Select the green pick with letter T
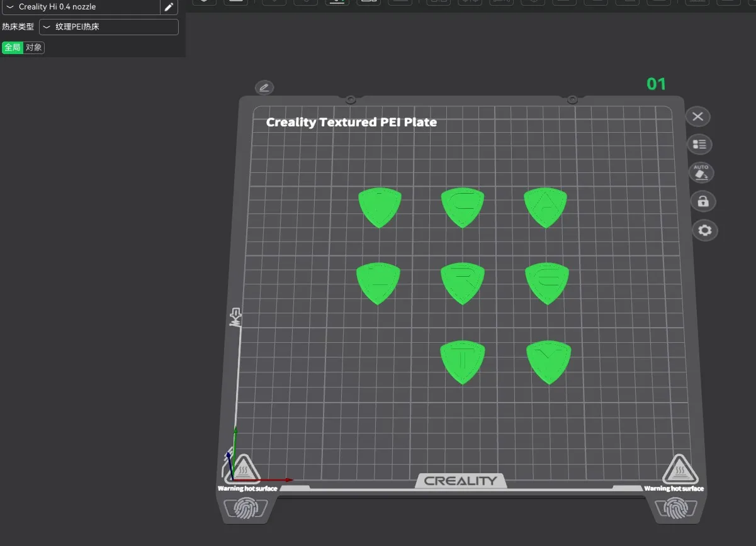Screen dimensions: 756x546 point(463,363)
